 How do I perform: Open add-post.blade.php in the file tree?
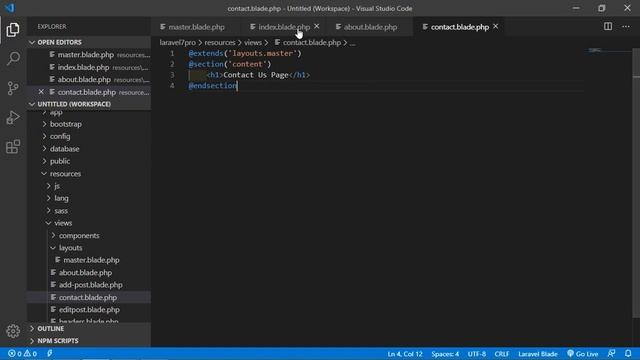click(x=90, y=285)
